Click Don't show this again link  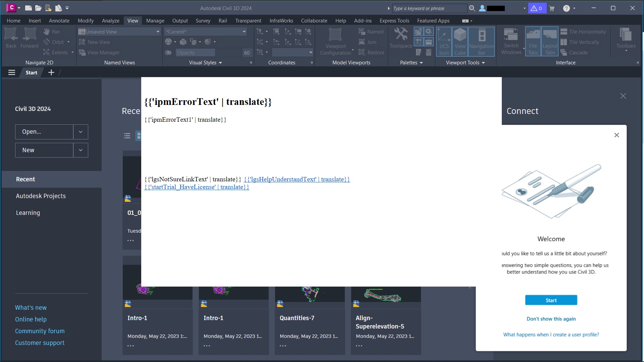pyautogui.click(x=551, y=319)
